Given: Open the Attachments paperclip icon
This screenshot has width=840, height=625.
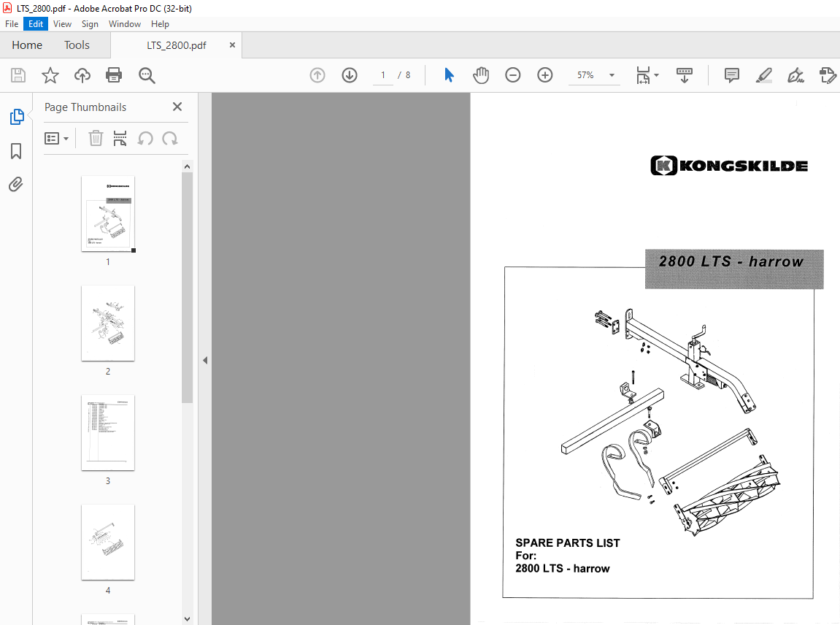Looking at the screenshot, I should click(x=16, y=185).
